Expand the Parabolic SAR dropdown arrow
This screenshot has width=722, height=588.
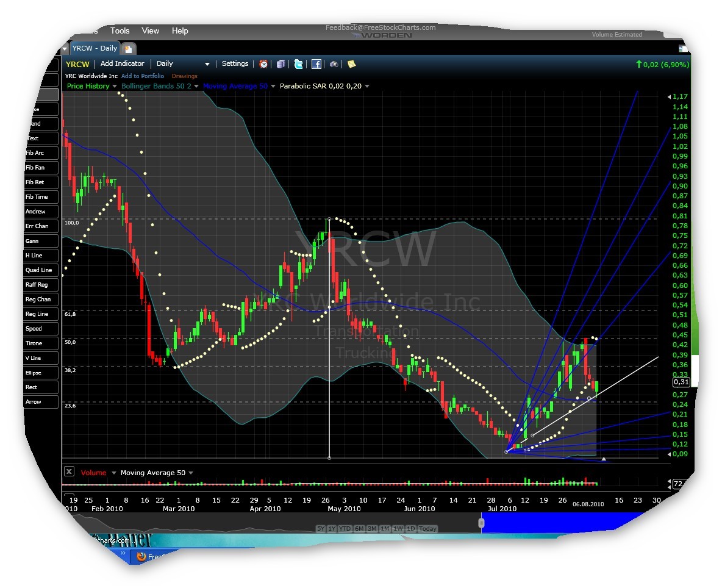click(x=367, y=87)
